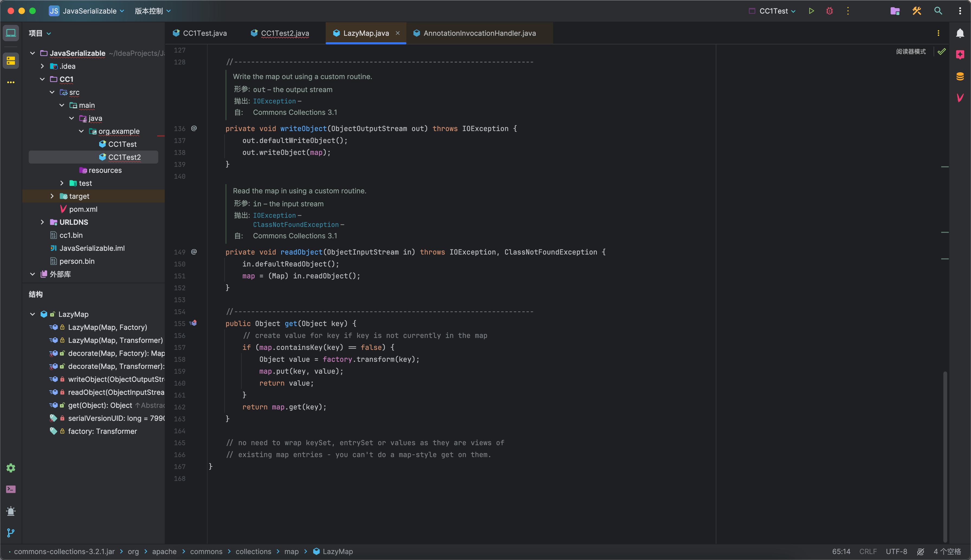Close the LazyMap.java tab
Image resolution: width=971 pixels, height=560 pixels.
click(398, 33)
